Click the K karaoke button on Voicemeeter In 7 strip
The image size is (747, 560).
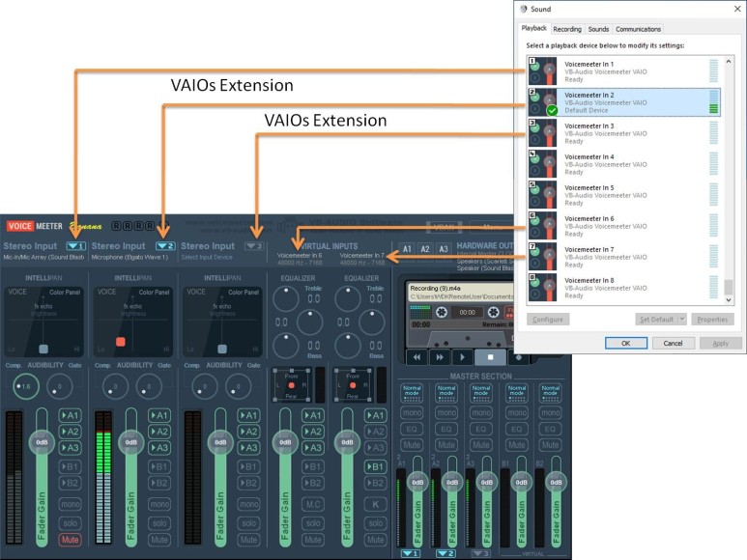pos(375,504)
